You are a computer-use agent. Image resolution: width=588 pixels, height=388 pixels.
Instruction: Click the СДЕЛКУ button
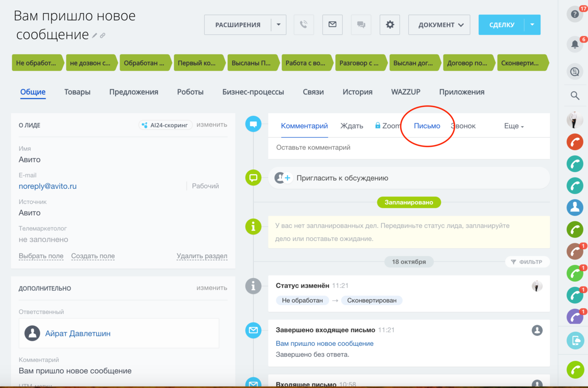[x=501, y=25]
